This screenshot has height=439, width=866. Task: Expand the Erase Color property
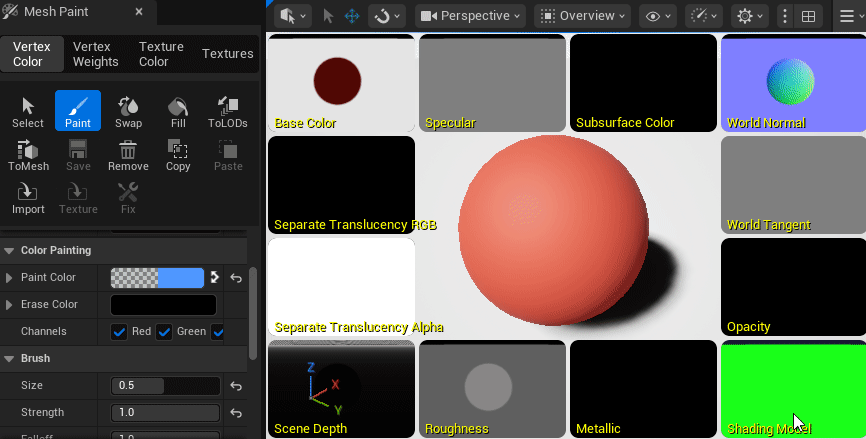[9, 305]
